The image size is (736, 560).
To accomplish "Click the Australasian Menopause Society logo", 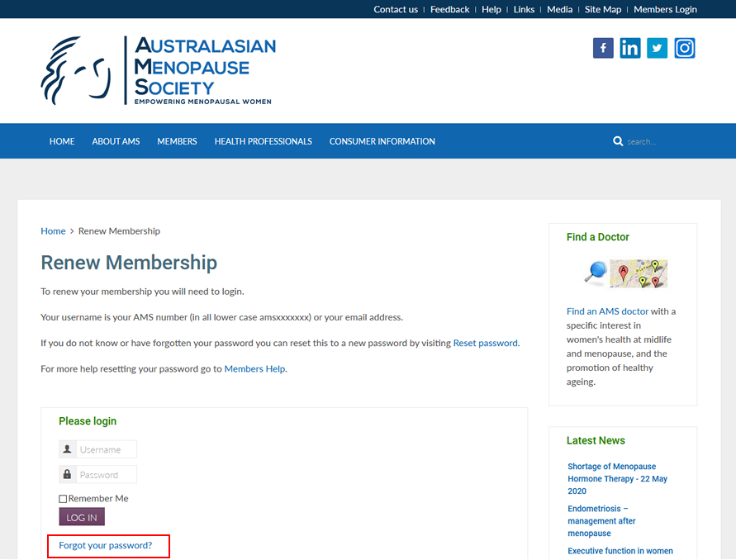I will pos(159,70).
